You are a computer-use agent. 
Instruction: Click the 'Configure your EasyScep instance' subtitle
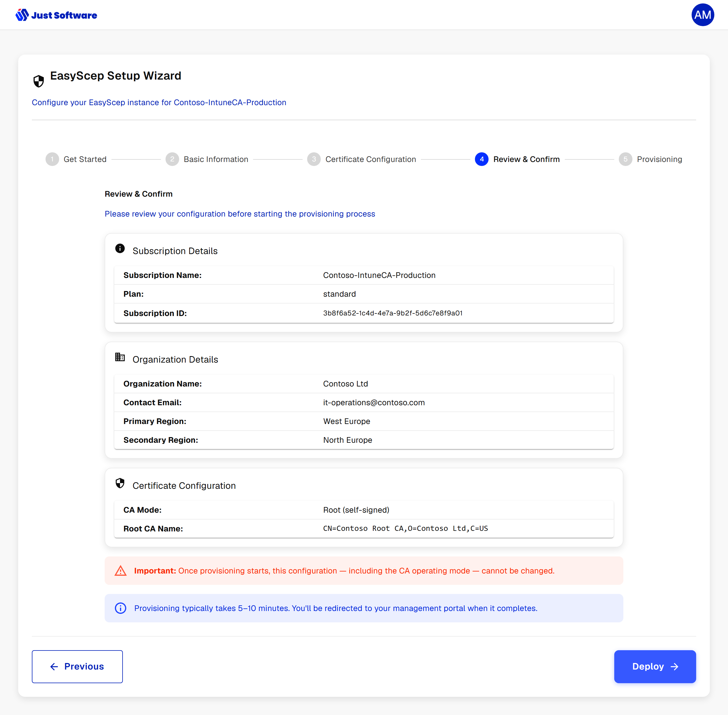tap(159, 103)
